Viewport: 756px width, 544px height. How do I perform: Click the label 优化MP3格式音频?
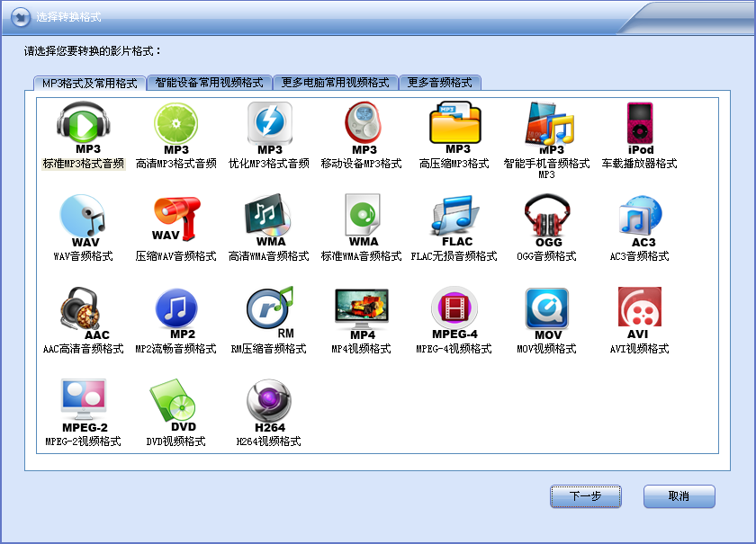pos(268,164)
